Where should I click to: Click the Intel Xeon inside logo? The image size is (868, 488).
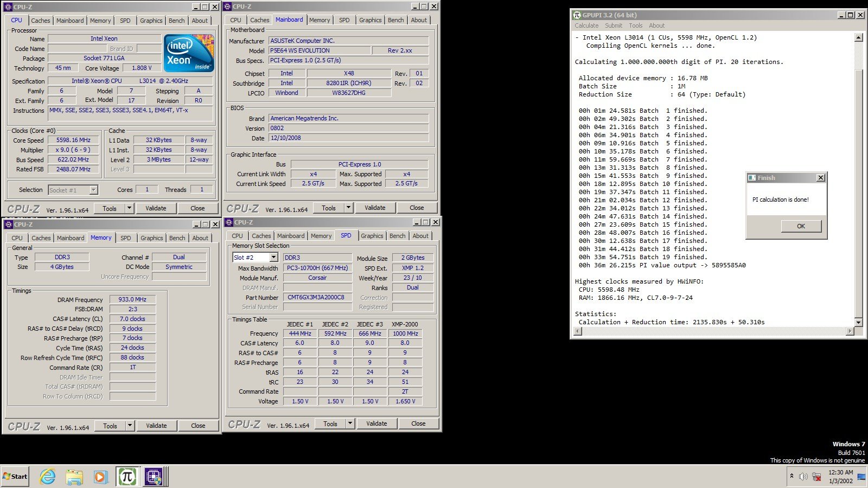coord(189,54)
